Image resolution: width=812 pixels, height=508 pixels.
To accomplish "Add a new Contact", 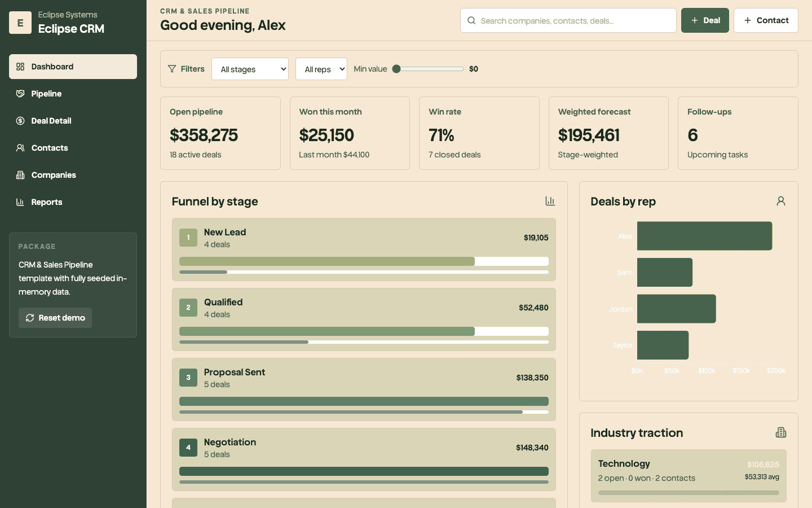I will coord(766,20).
